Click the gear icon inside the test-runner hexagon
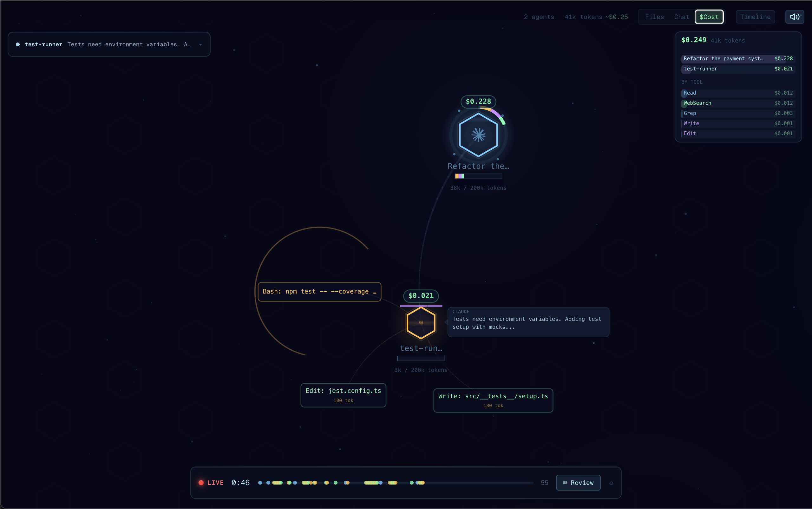 (421, 322)
